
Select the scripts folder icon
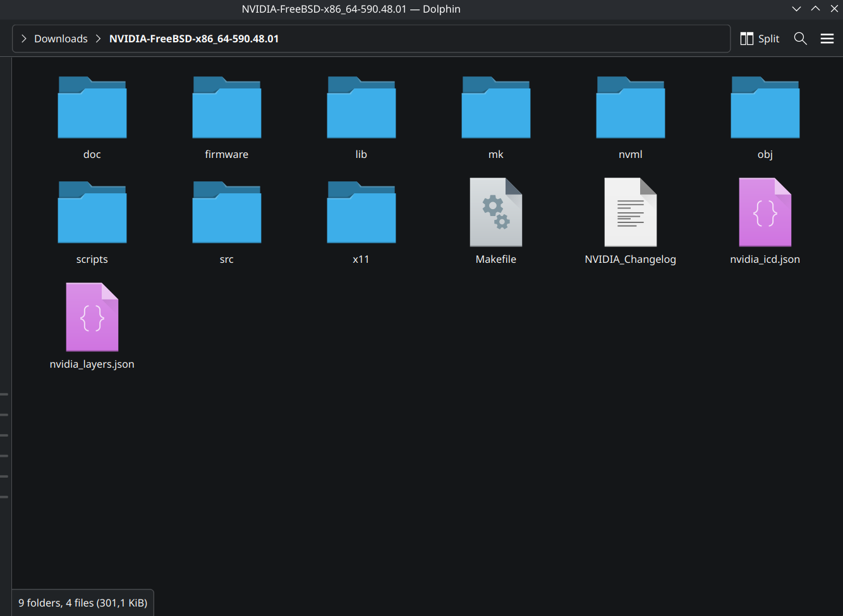tap(92, 212)
